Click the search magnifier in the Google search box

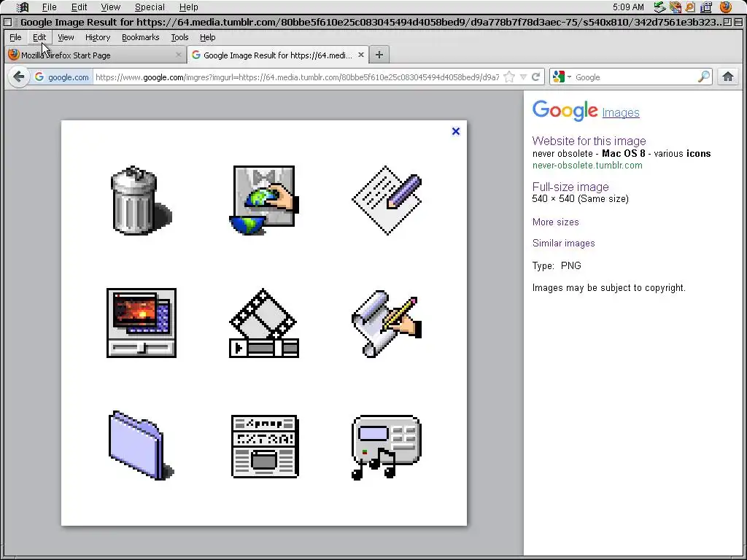[x=704, y=77]
